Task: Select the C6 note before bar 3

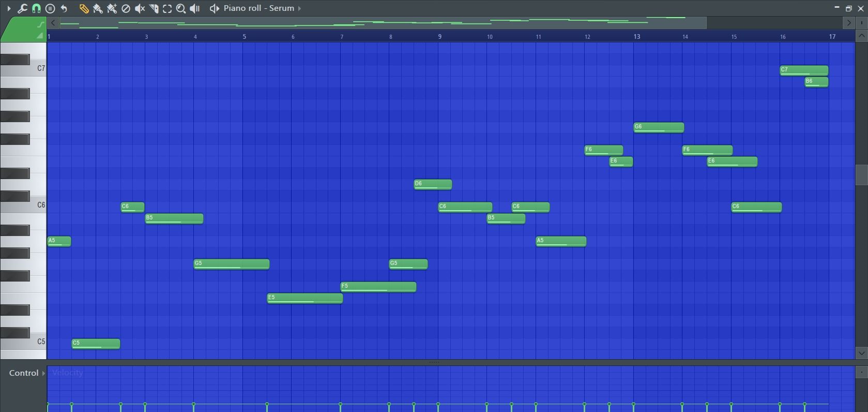Action: pyautogui.click(x=132, y=207)
